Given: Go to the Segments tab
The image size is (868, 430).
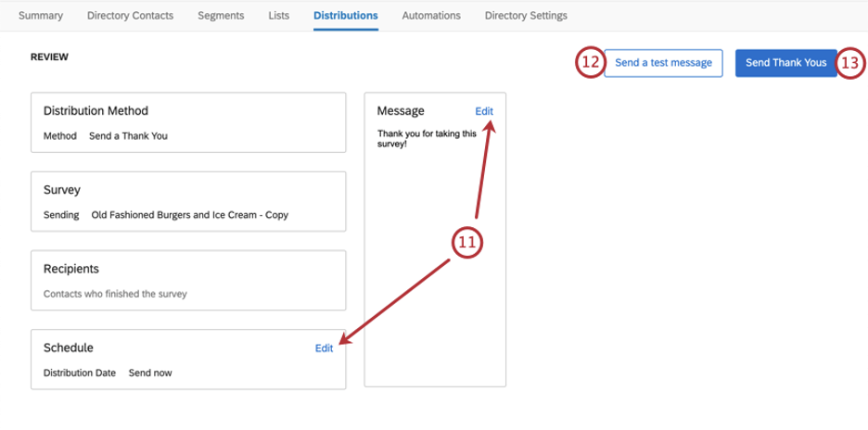Looking at the screenshot, I should 221,16.
